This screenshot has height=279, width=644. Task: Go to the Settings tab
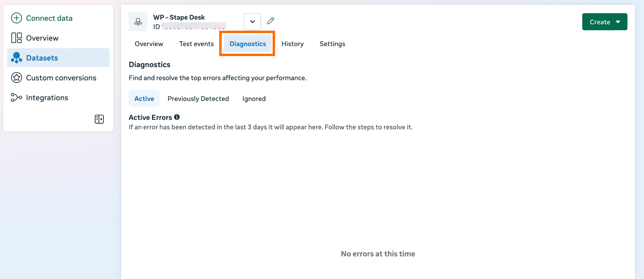332,44
